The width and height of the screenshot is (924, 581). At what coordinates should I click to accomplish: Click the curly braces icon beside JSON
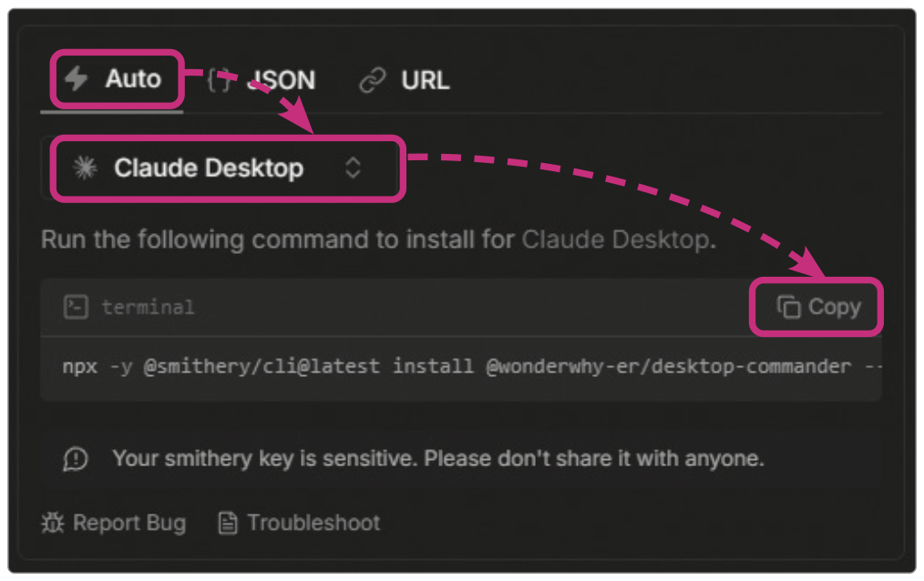(219, 80)
